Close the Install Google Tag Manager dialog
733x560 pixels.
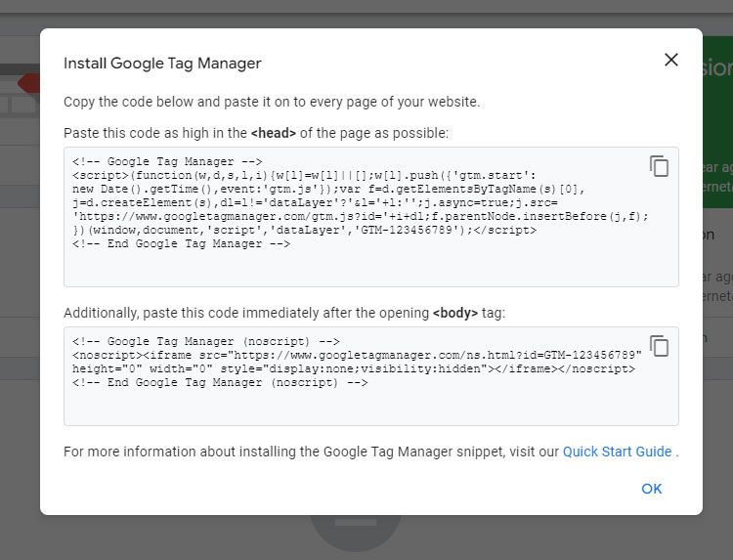(671, 60)
